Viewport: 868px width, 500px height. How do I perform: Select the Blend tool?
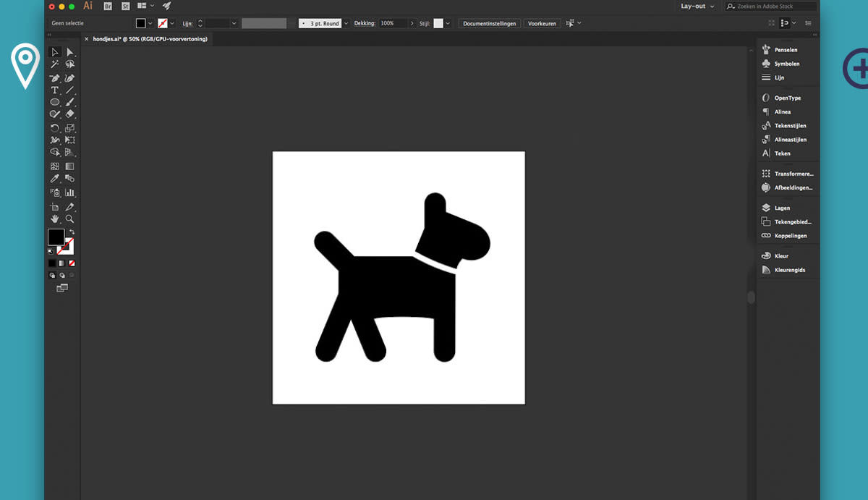(70, 179)
